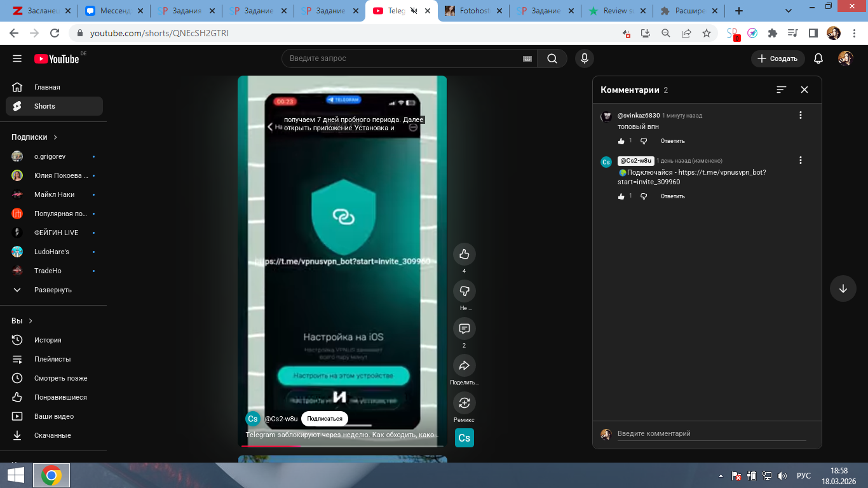The image size is (868, 488).
Task: Open Смотреть позже in the sidebar
Action: 54,378
